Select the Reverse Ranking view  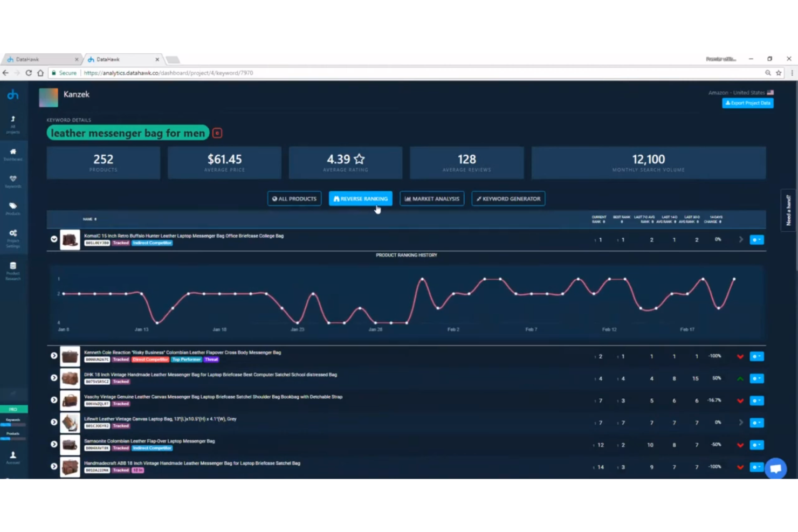[361, 199]
